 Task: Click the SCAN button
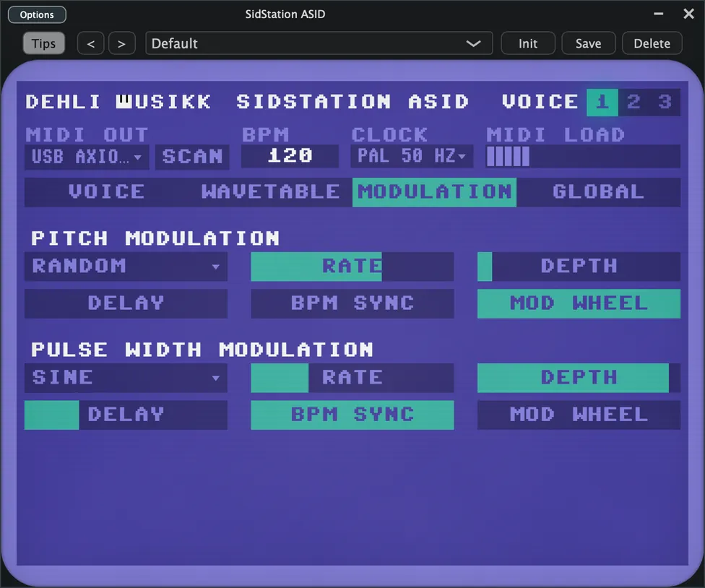click(192, 157)
